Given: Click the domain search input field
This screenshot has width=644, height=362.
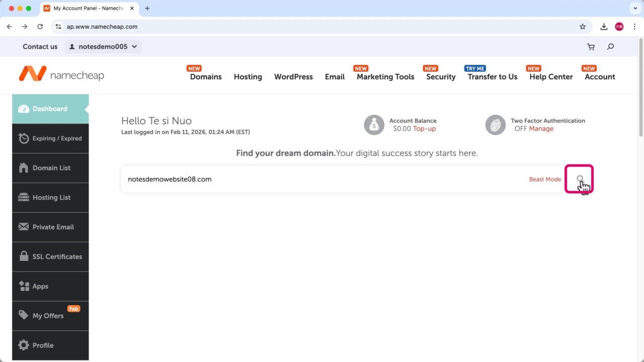Looking at the screenshot, I should pyautogui.click(x=322, y=179).
